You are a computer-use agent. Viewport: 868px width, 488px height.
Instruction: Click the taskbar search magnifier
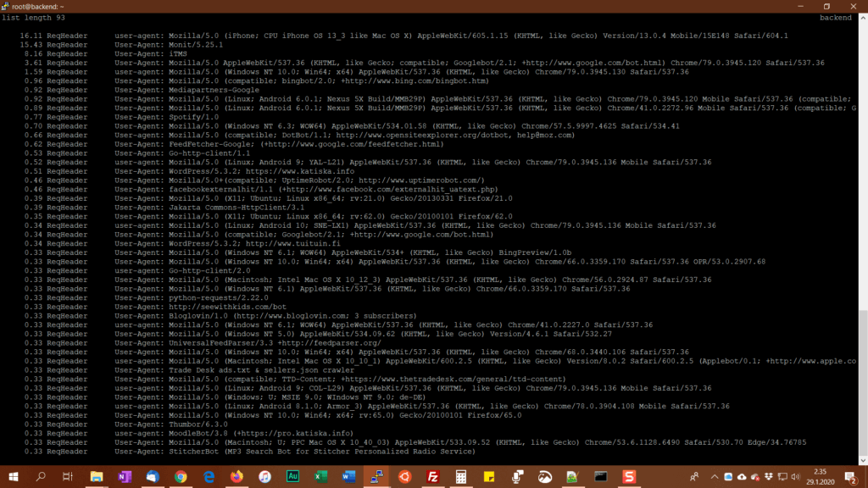pyautogui.click(x=41, y=477)
